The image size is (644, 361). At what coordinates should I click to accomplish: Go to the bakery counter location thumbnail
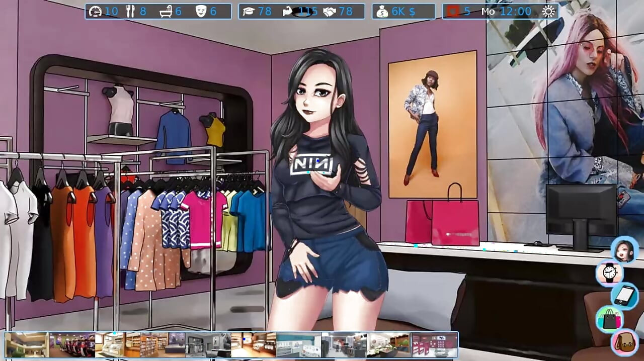pos(118,344)
